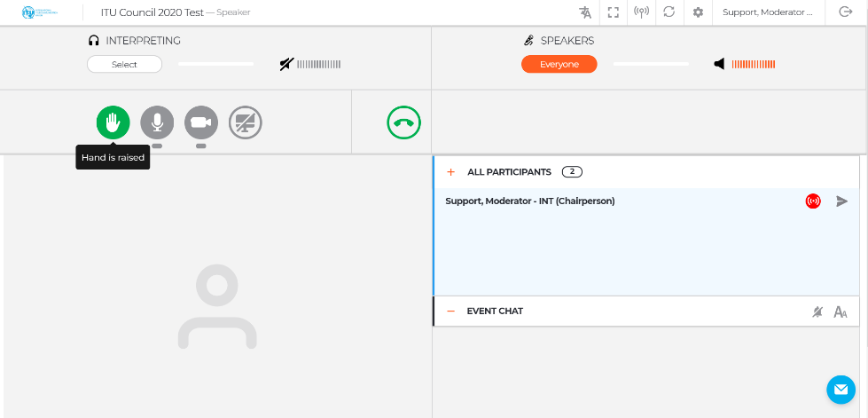Open the settings gear icon
The width and height of the screenshot is (868, 418).
point(698,12)
